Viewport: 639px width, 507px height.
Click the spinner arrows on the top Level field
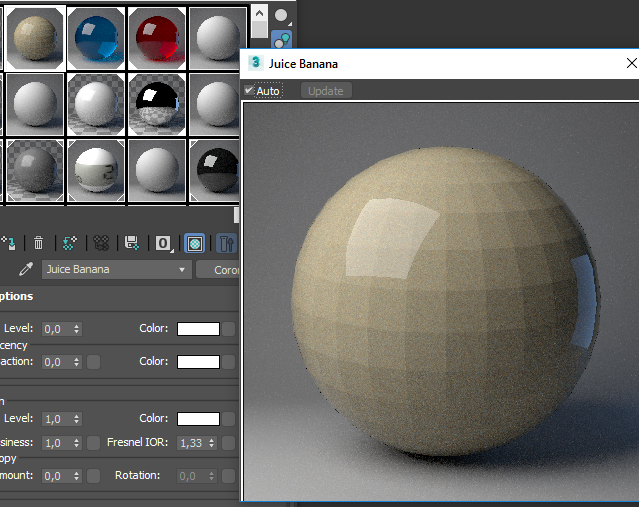[77, 329]
